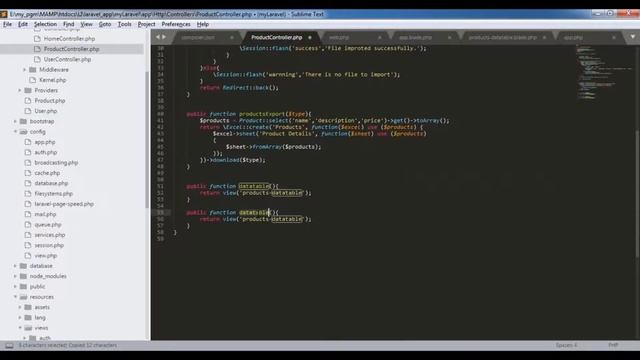This screenshot has height=360, width=640.
Task: Click the unsaved dot on ProductController.php tab
Action: point(310,38)
